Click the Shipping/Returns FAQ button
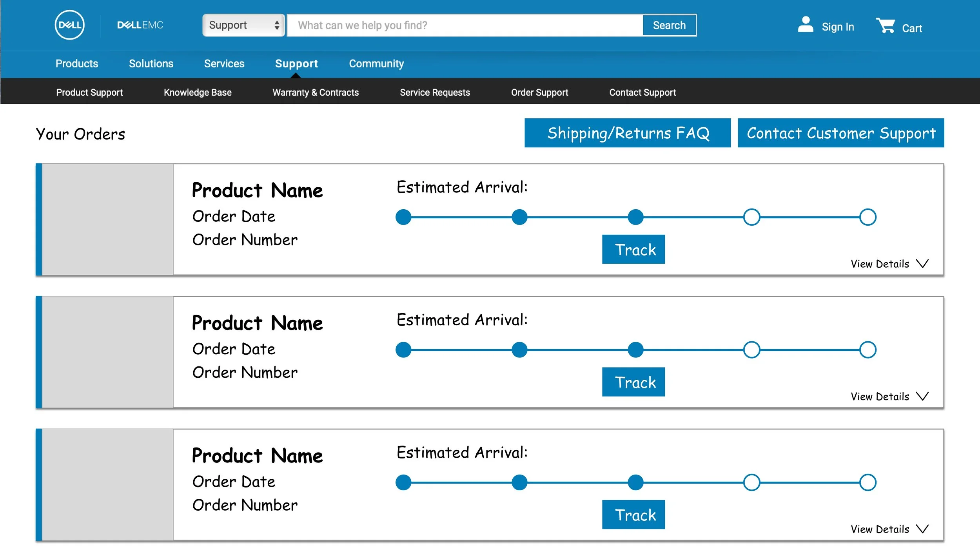The height and width of the screenshot is (551, 980). tap(628, 133)
